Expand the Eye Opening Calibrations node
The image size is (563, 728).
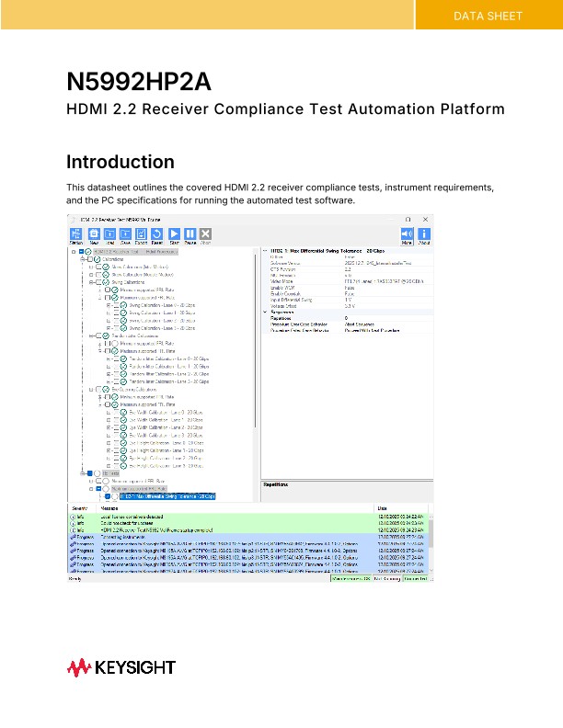tap(91, 389)
